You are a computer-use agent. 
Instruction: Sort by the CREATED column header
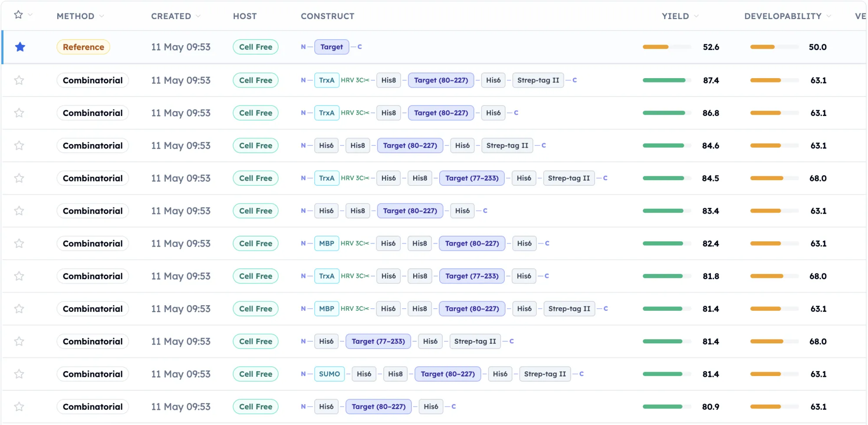tap(176, 16)
